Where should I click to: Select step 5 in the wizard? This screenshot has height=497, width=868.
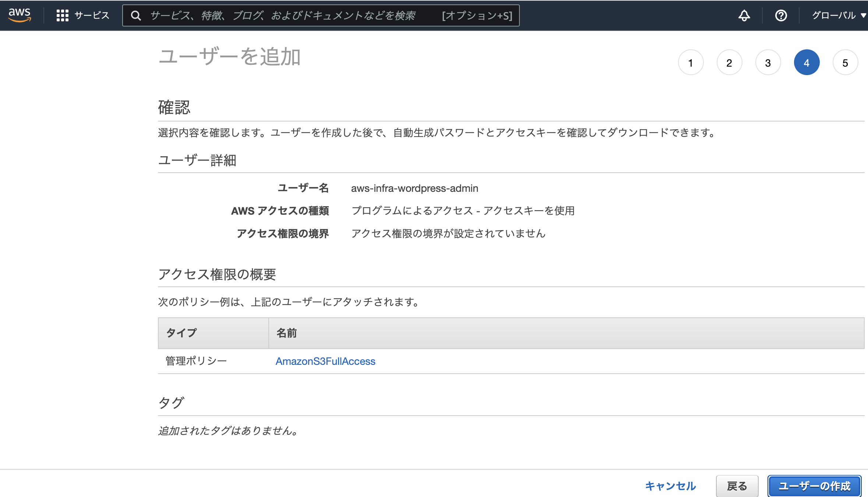[x=845, y=62]
